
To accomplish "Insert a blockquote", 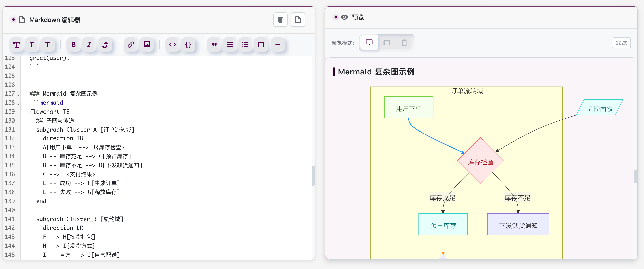I will 214,45.
